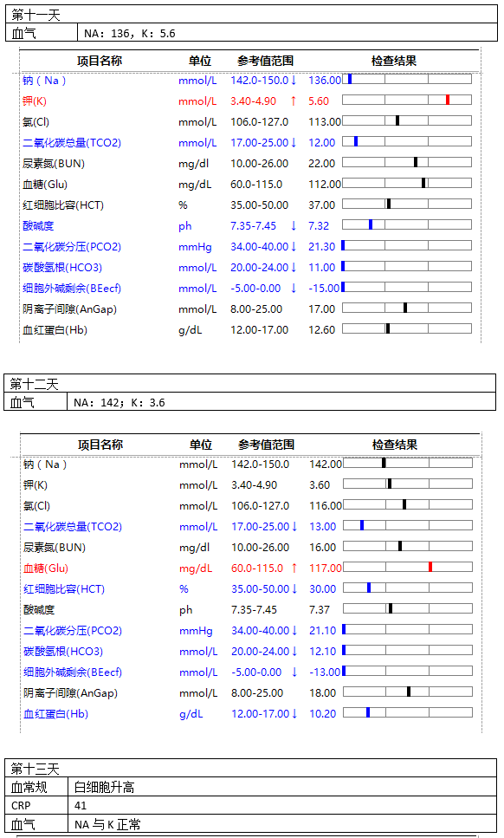Select the blue marker on the 10.20 result bar

pyautogui.click(x=368, y=712)
